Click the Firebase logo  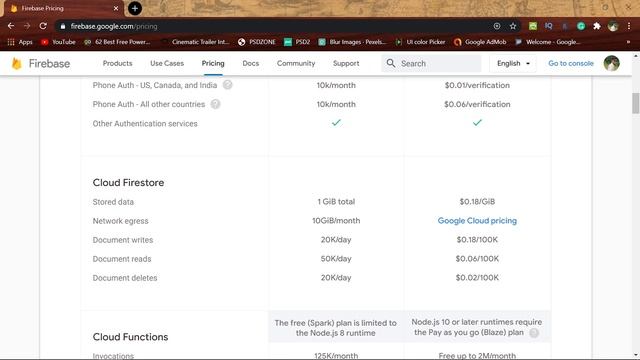(41, 64)
